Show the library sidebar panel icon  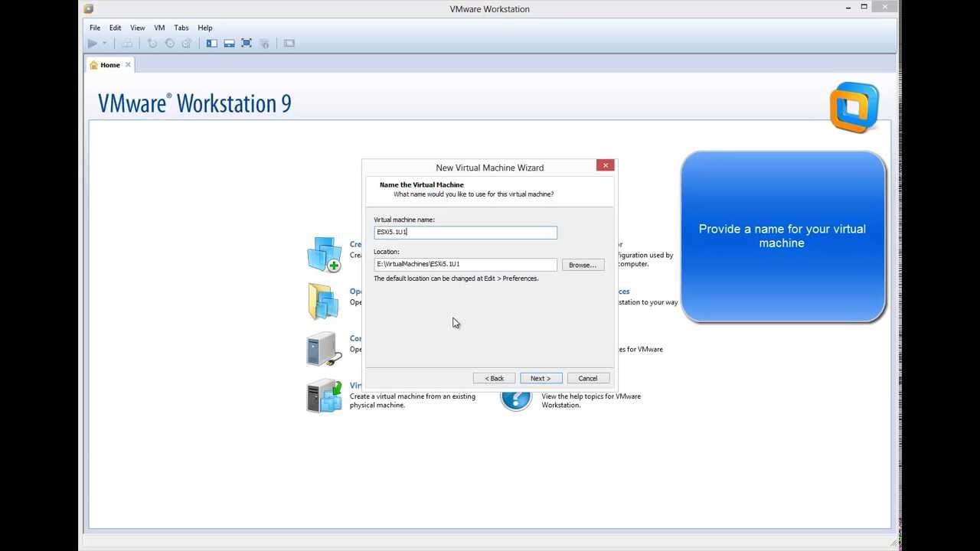pyautogui.click(x=211, y=43)
